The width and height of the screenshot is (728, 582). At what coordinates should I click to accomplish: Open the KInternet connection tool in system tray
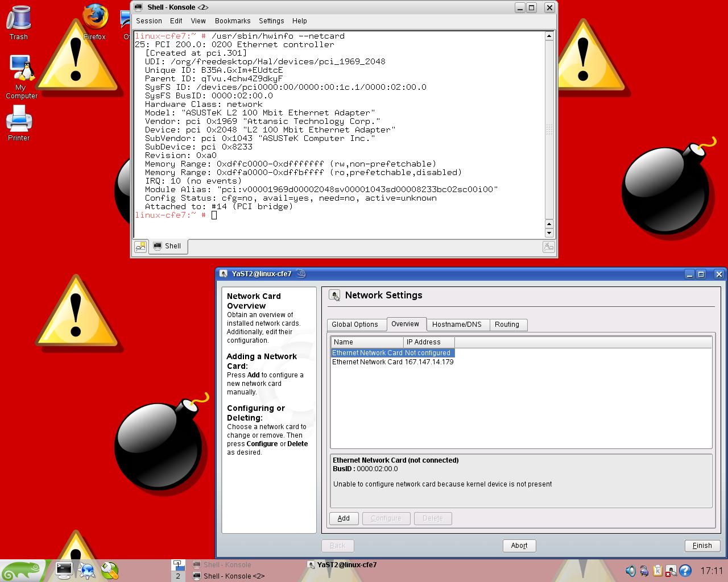click(x=644, y=571)
